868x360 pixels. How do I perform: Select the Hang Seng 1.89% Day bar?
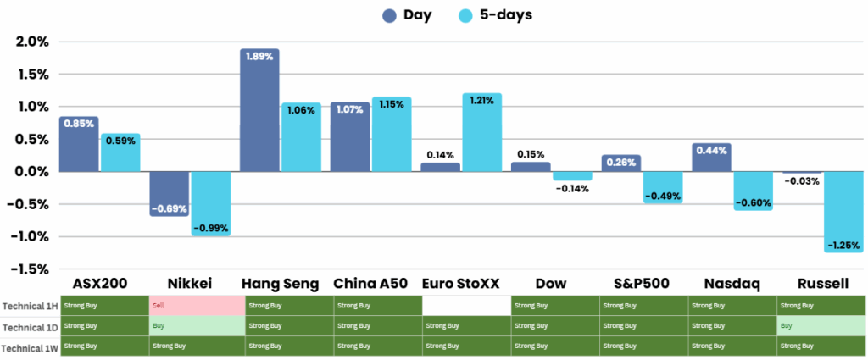[x=259, y=110]
